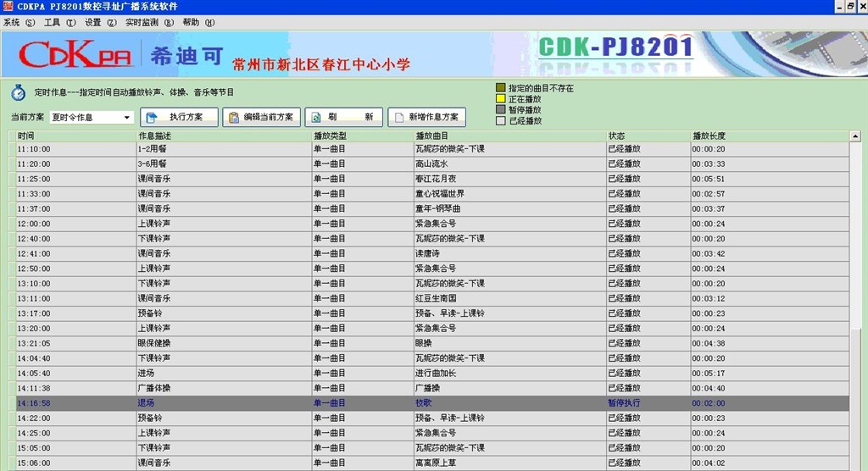Screen dimensions: 868x471
Task: Open the 当前方案 schedule dropdown
Action: click(x=128, y=118)
